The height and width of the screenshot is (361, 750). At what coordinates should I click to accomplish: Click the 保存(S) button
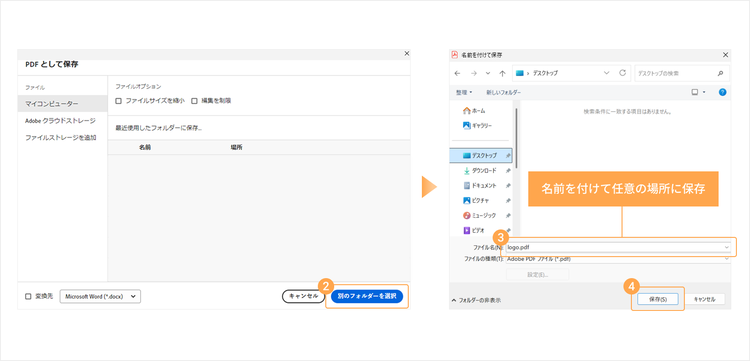point(658,299)
